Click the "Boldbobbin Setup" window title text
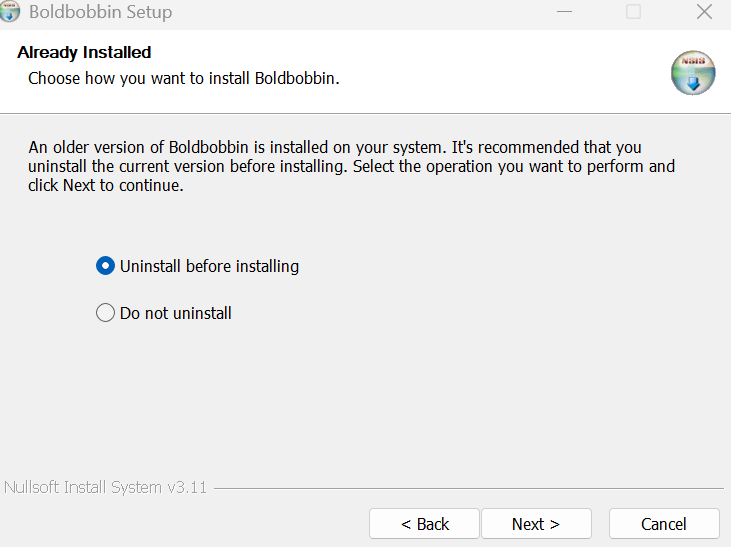731x547 pixels. pos(101,12)
